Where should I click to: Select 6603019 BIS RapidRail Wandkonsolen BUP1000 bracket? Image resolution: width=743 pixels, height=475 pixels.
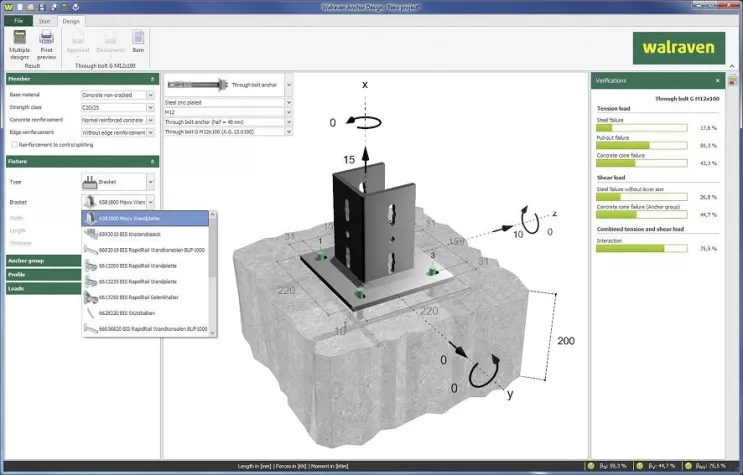146,250
